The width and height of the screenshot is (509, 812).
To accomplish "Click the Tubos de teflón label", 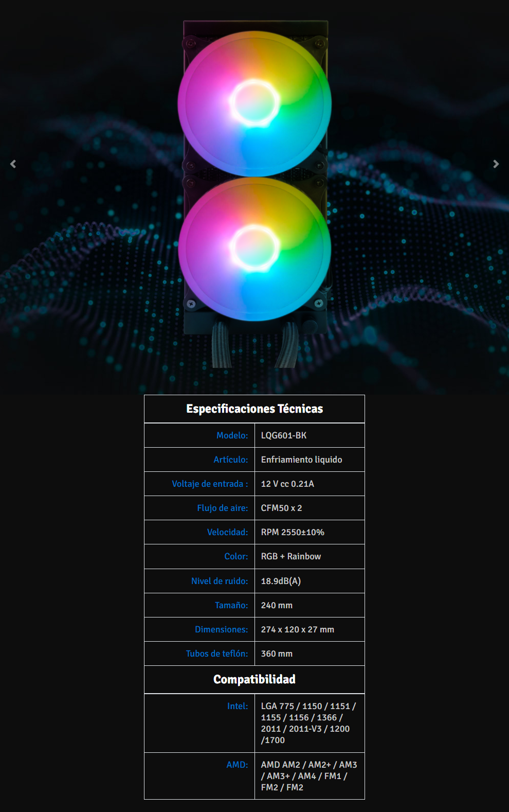I will [x=217, y=654].
